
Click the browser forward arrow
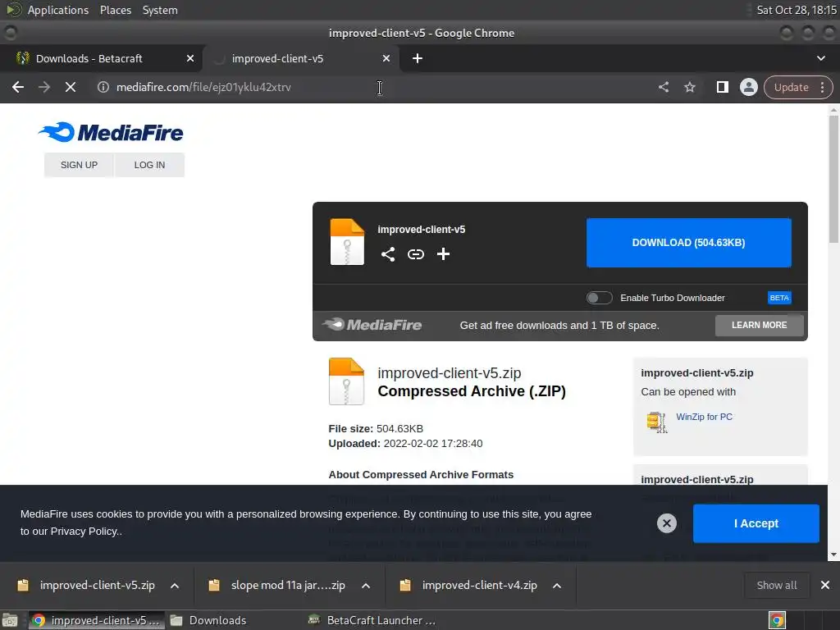pos(44,87)
